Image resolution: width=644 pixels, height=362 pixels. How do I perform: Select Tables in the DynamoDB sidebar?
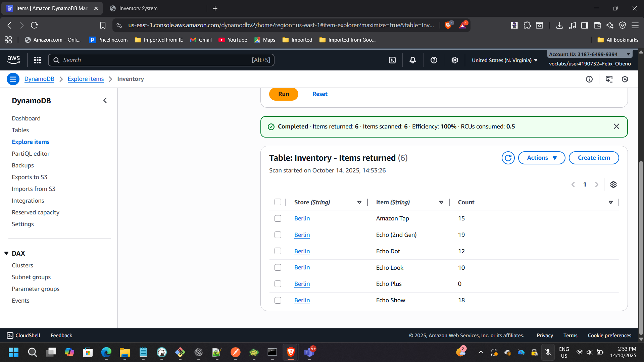pos(20,130)
